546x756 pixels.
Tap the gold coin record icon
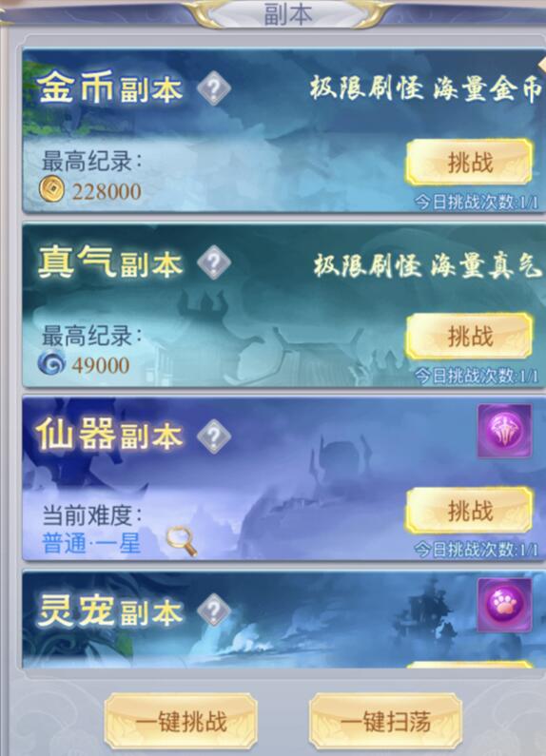[x=51, y=189]
